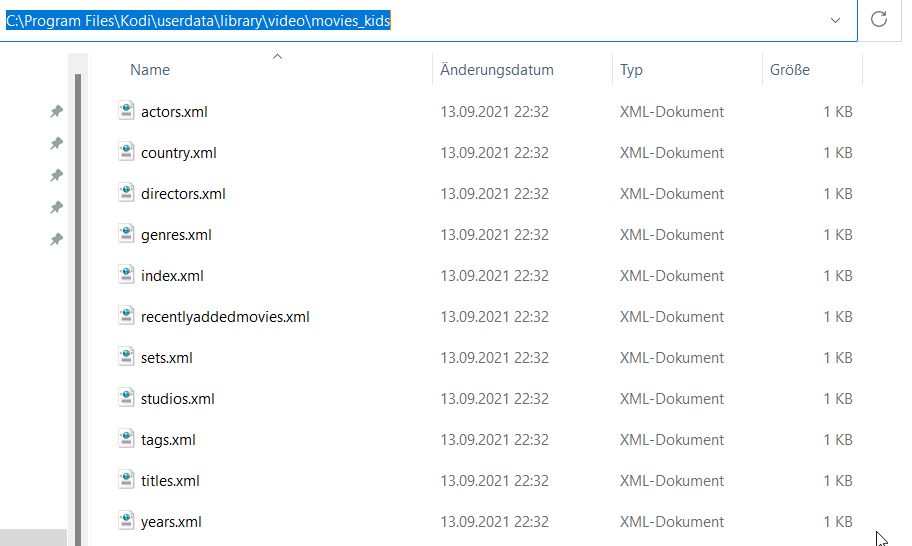Sort files by Änderungsdatum column
The height and width of the screenshot is (546, 912).
click(497, 70)
